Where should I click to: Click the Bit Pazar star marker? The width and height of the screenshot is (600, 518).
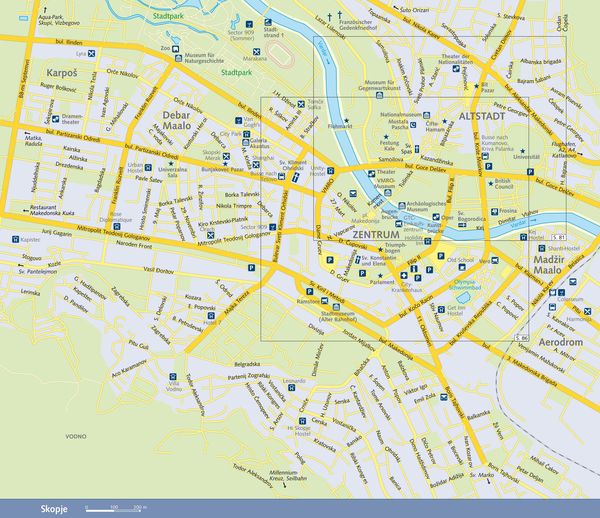coord(476,86)
